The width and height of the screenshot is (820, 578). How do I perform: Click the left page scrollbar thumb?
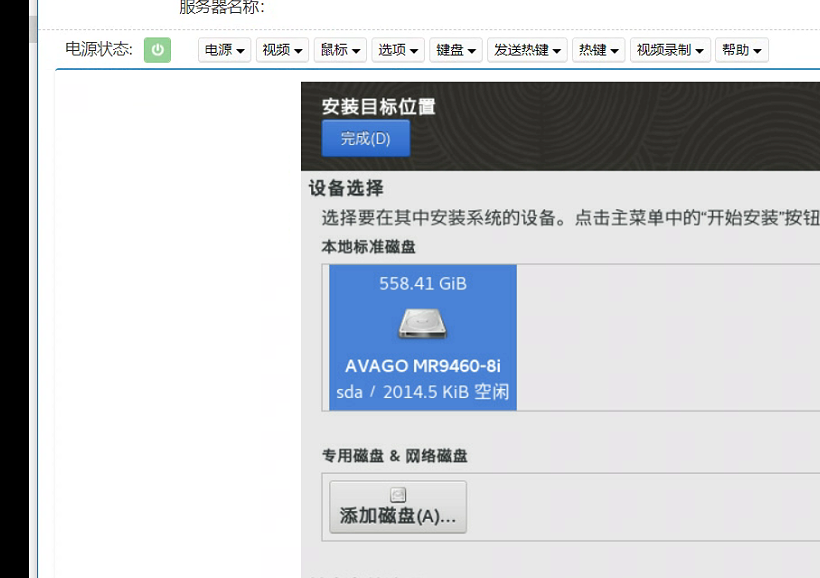pos(33,29)
